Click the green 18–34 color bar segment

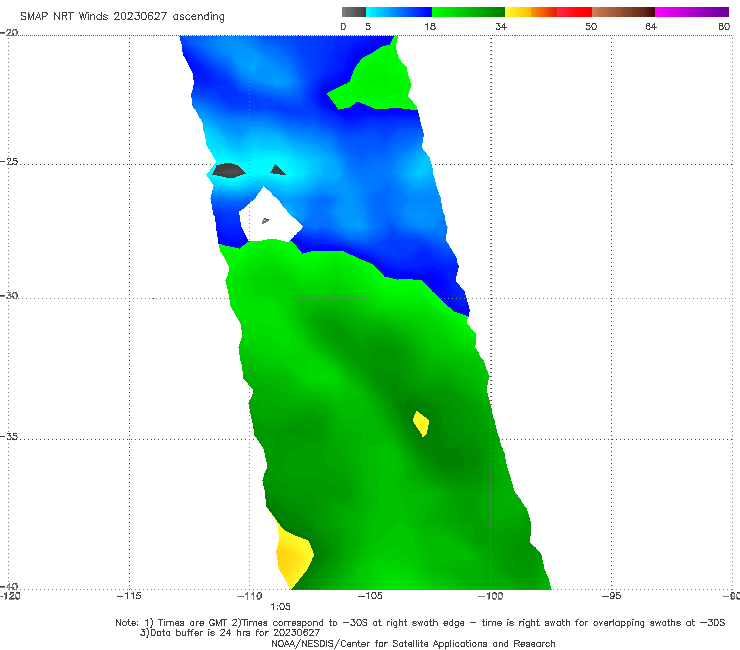(x=468, y=12)
